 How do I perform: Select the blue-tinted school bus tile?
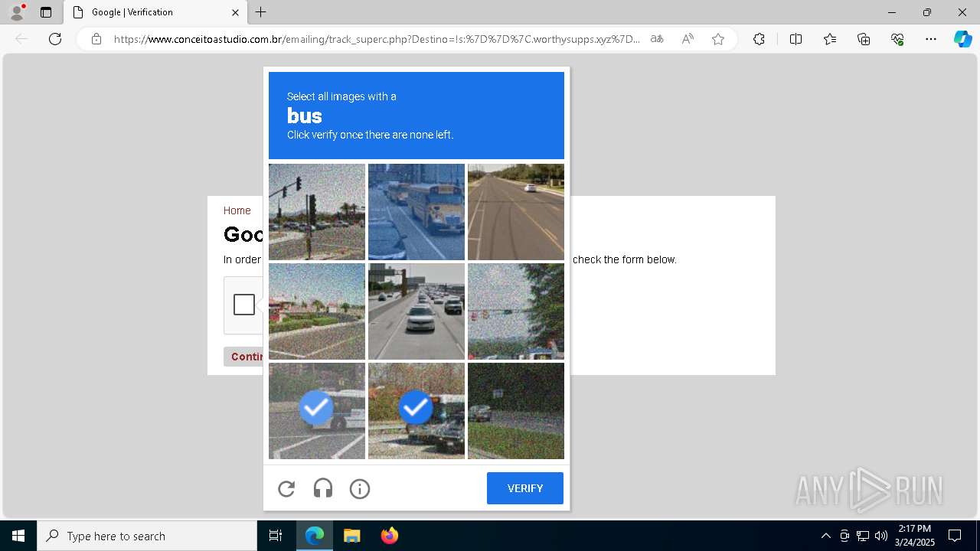click(416, 212)
